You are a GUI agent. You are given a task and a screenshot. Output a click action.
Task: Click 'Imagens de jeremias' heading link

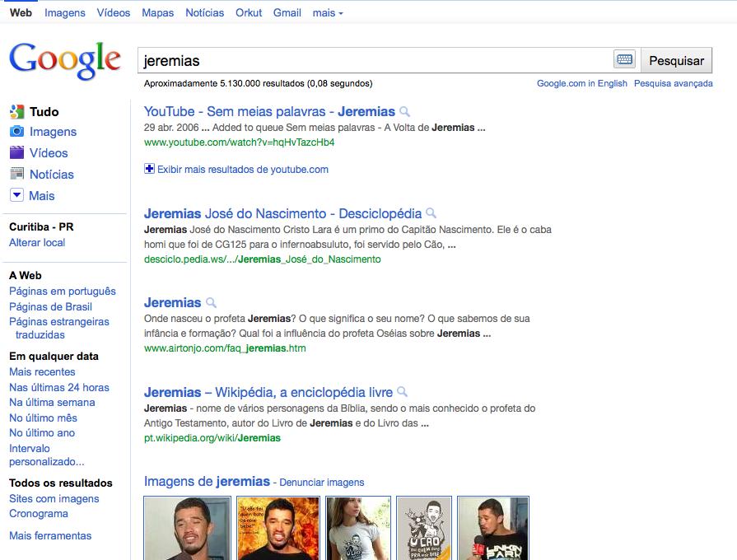coord(207,482)
